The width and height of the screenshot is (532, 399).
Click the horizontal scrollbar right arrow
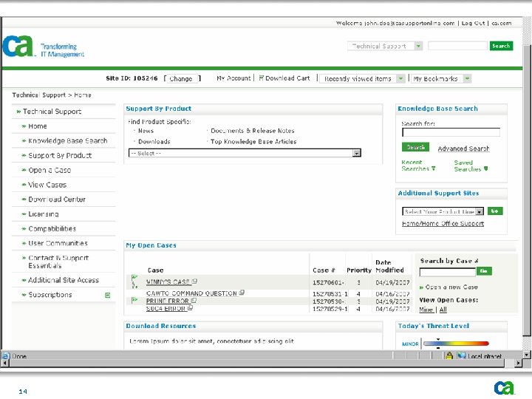[x=518, y=363]
